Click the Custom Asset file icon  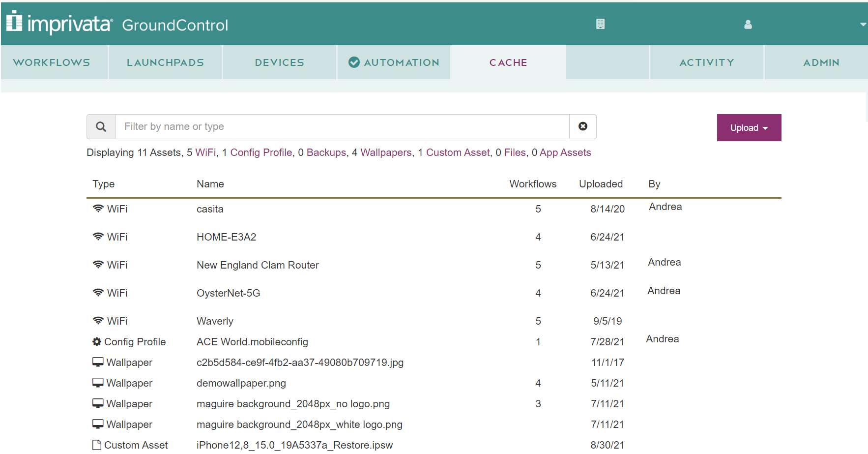pos(97,445)
